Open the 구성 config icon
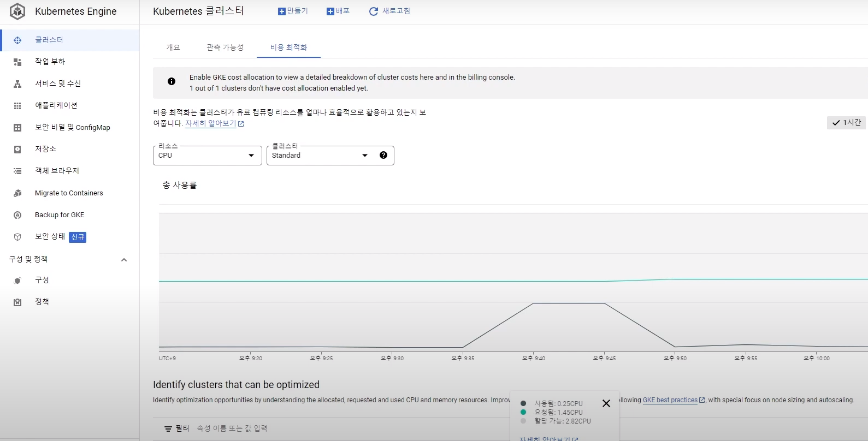This screenshot has width=868, height=441. coord(17,281)
